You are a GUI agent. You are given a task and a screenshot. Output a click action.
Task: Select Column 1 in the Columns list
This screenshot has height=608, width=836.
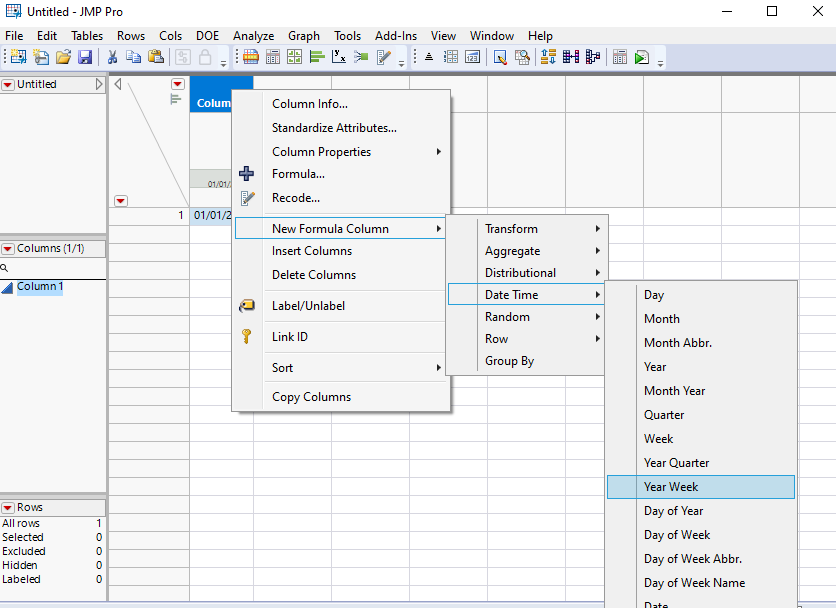pos(38,286)
